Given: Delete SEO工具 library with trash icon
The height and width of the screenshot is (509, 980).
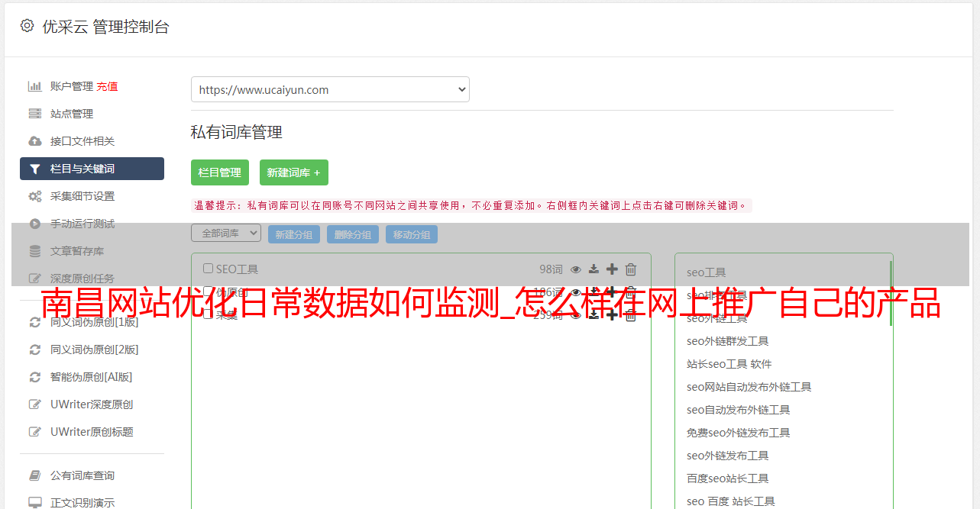Looking at the screenshot, I should (631, 269).
